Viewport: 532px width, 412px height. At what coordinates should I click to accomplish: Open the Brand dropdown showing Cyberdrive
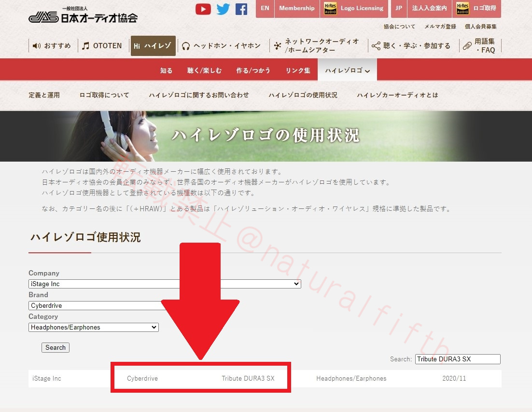click(x=98, y=305)
